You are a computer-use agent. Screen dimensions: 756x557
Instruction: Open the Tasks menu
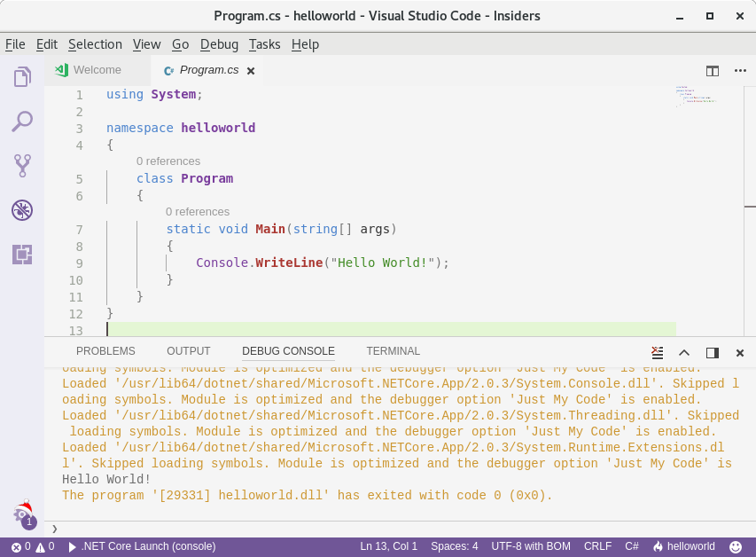click(x=265, y=44)
